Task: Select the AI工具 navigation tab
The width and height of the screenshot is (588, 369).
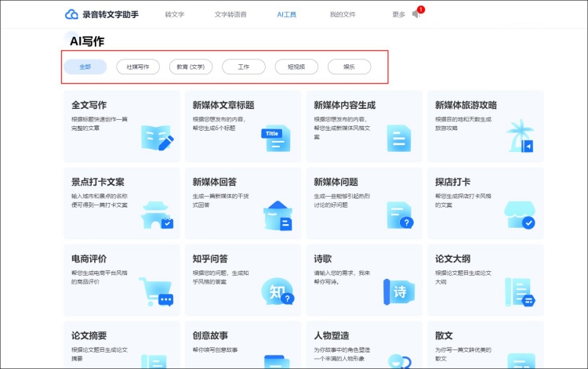Action: click(286, 15)
